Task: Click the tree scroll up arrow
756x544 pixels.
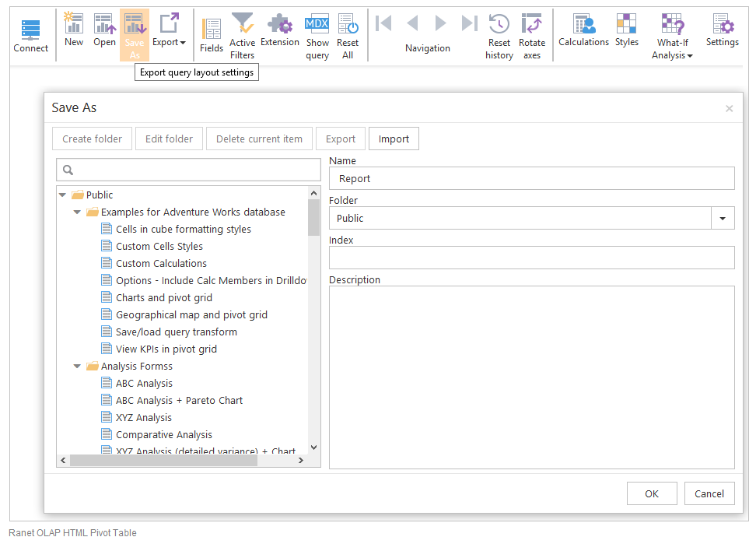Action: click(314, 193)
